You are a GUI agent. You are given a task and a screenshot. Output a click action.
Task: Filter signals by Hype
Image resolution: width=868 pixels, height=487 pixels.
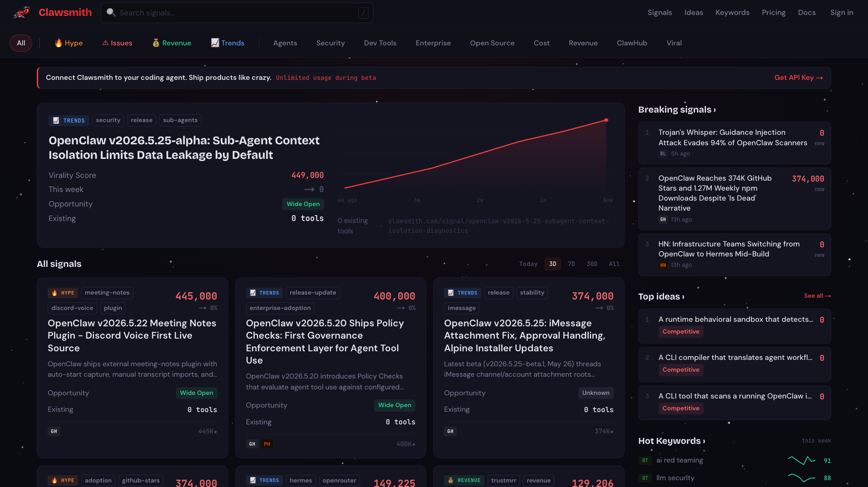(x=69, y=43)
